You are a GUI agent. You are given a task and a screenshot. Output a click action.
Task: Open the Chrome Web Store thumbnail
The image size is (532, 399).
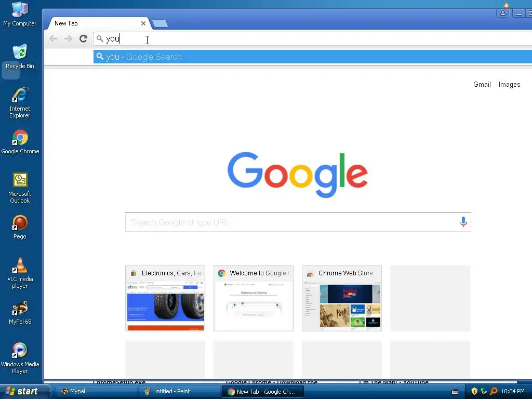[x=342, y=298]
